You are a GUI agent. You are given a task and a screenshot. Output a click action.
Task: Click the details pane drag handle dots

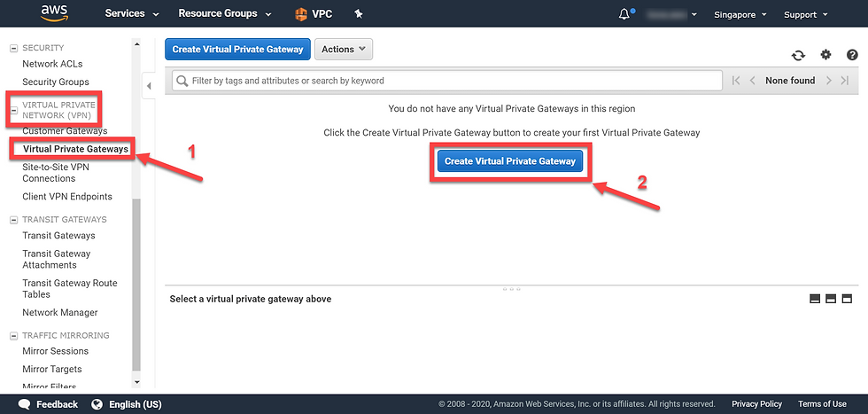pyautogui.click(x=511, y=289)
